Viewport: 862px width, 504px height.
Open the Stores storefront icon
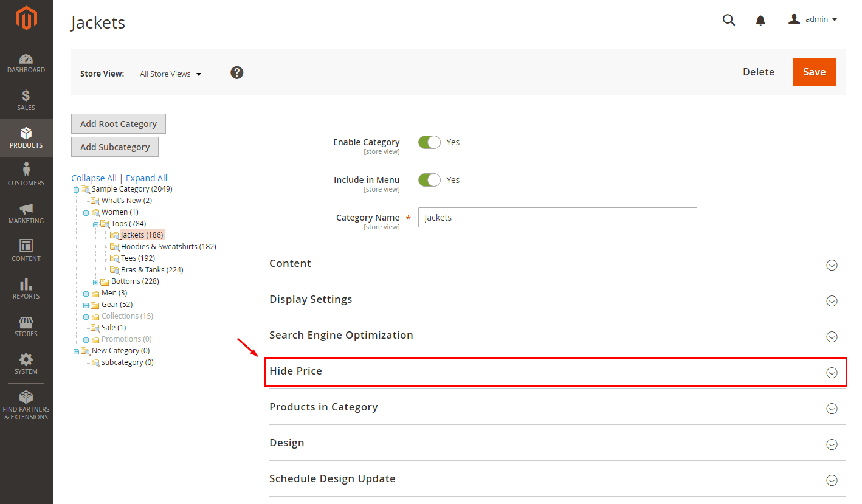pyautogui.click(x=26, y=322)
